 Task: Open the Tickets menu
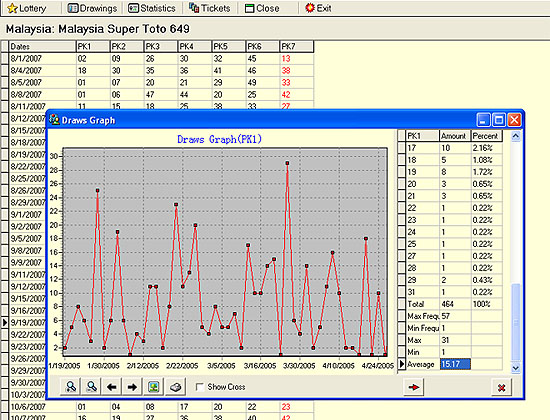(210, 8)
